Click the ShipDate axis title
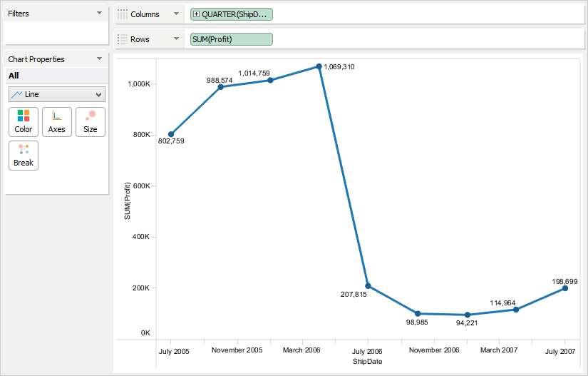The height and width of the screenshot is (376, 588). pyautogui.click(x=367, y=362)
